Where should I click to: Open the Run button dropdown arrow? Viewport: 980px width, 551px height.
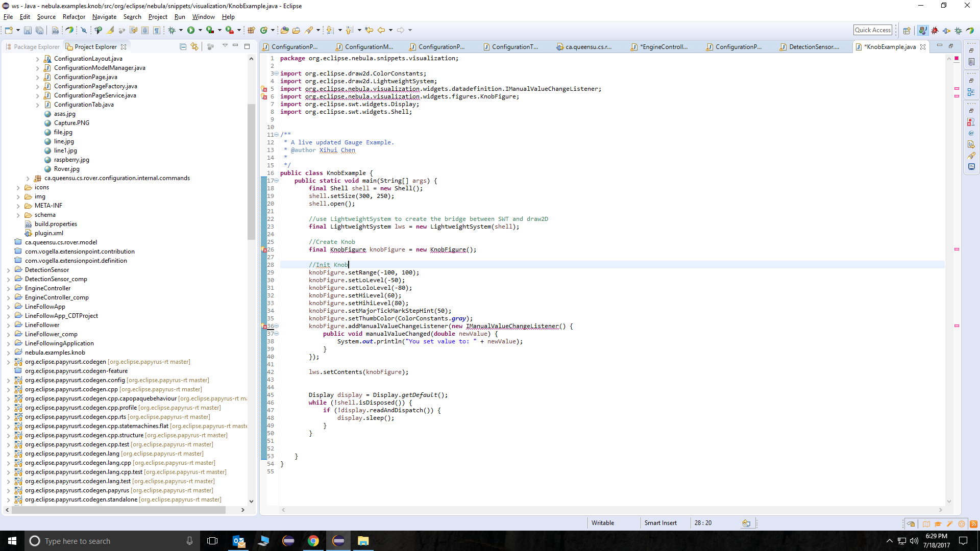click(200, 30)
